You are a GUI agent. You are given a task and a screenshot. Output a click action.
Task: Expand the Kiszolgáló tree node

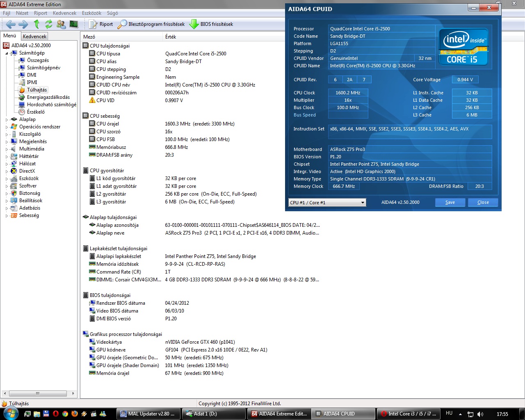[7, 134]
